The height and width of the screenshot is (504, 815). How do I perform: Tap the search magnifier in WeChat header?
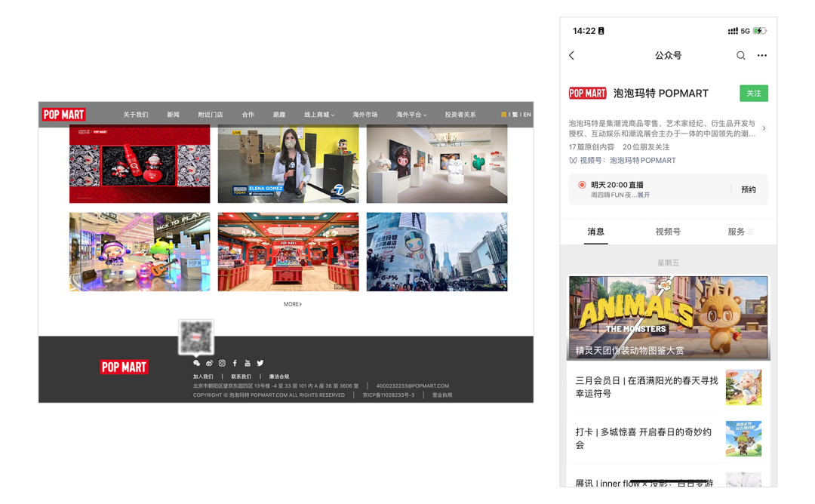click(x=741, y=56)
